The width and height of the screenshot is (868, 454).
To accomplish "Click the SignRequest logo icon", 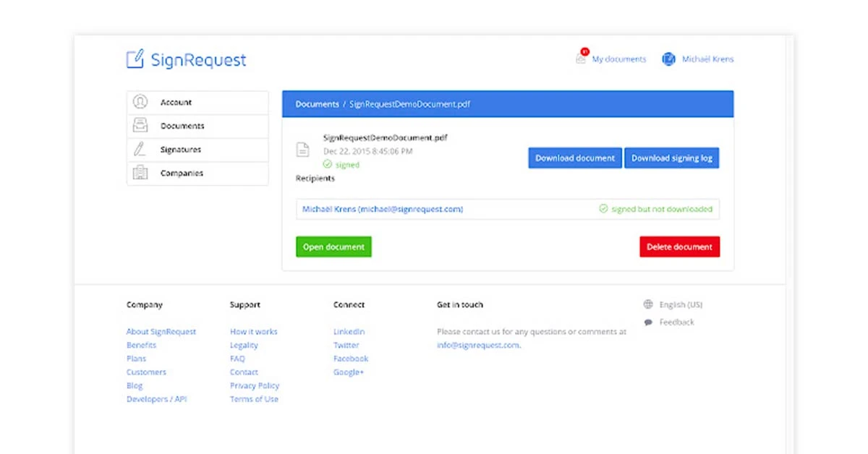I will (x=135, y=59).
